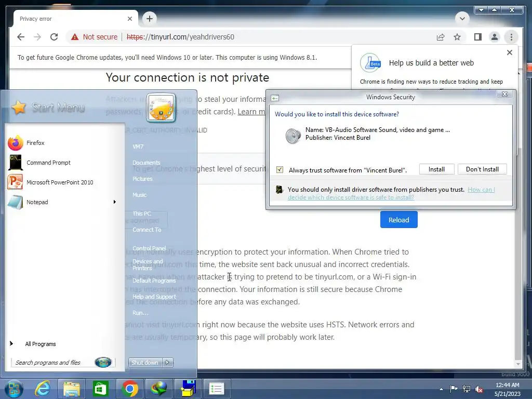Close the Privacy error tab
The image size is (532, 399).
point(129,19)
